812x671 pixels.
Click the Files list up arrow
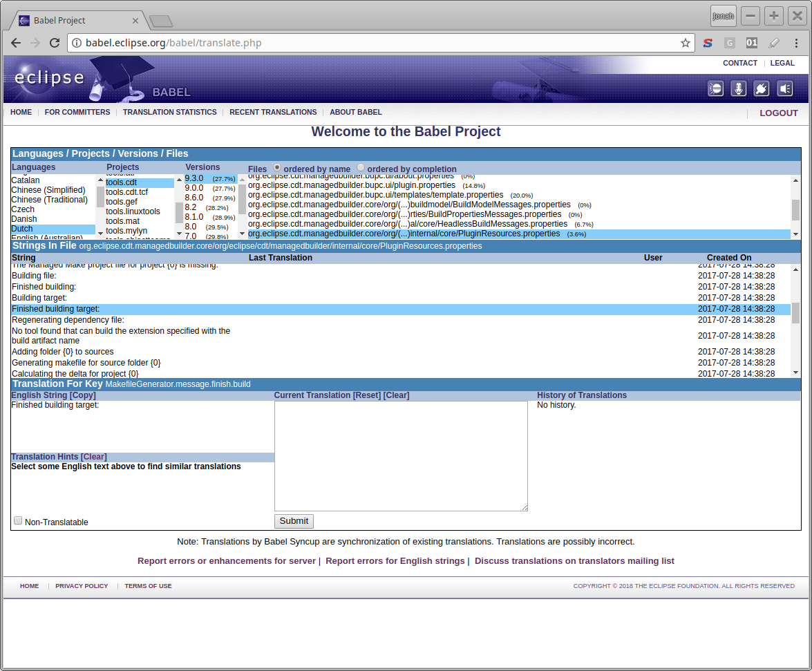coord(795,180)
